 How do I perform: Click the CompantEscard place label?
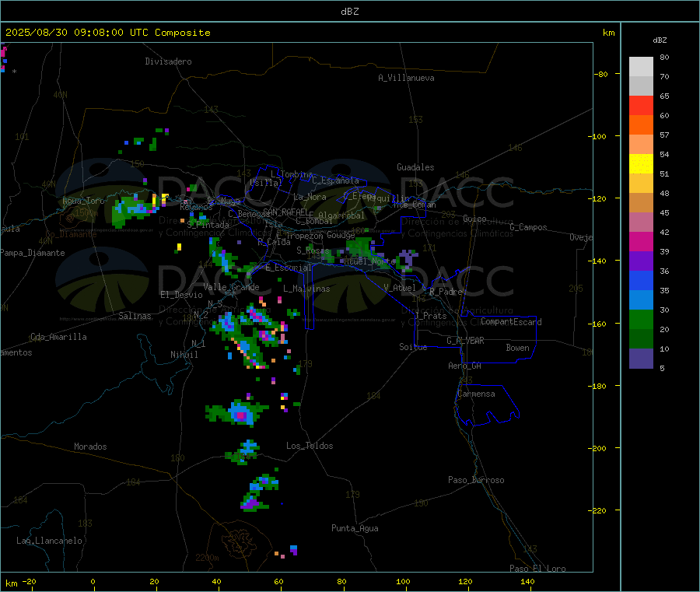click(511, 322)
